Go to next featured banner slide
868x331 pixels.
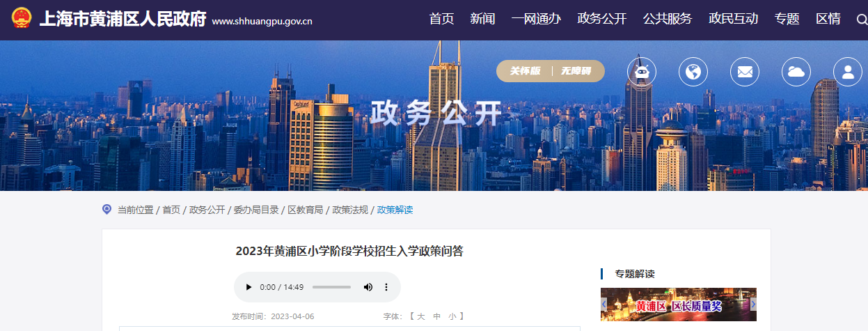click(752, 305)
